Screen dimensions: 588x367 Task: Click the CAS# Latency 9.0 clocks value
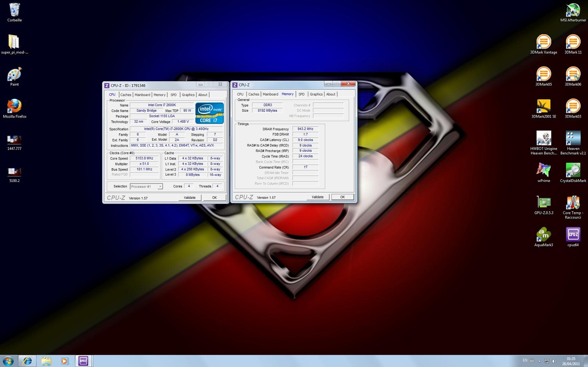click(x=305, y=140)
